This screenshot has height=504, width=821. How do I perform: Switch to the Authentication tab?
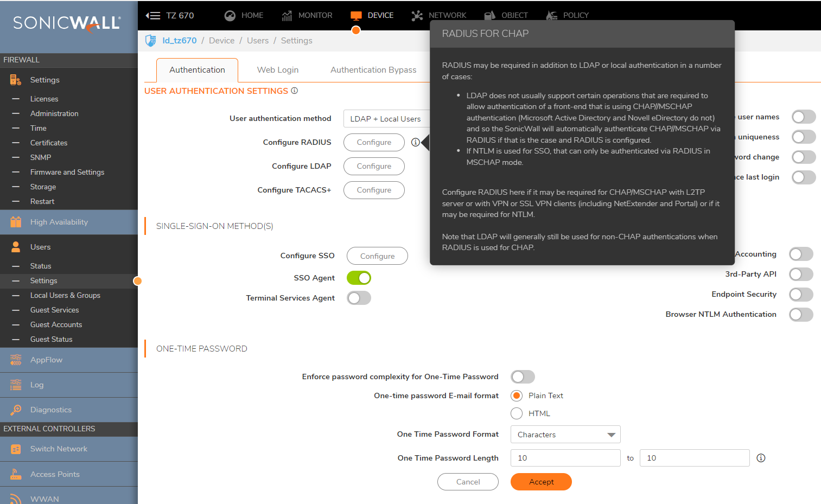197,70
